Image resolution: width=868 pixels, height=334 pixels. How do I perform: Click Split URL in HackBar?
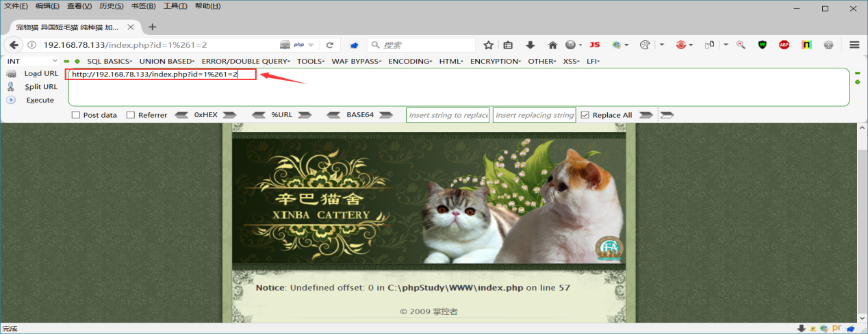point(40,87)
